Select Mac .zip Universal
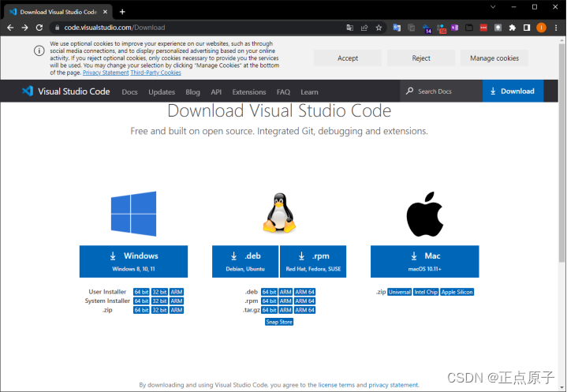Viewport: 567px width, 392px height. (400, 292)
